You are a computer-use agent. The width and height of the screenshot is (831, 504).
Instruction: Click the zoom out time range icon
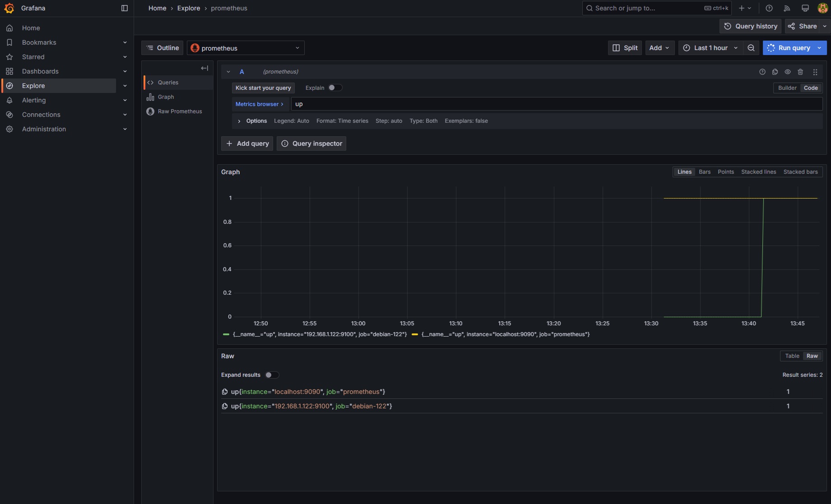751,48
